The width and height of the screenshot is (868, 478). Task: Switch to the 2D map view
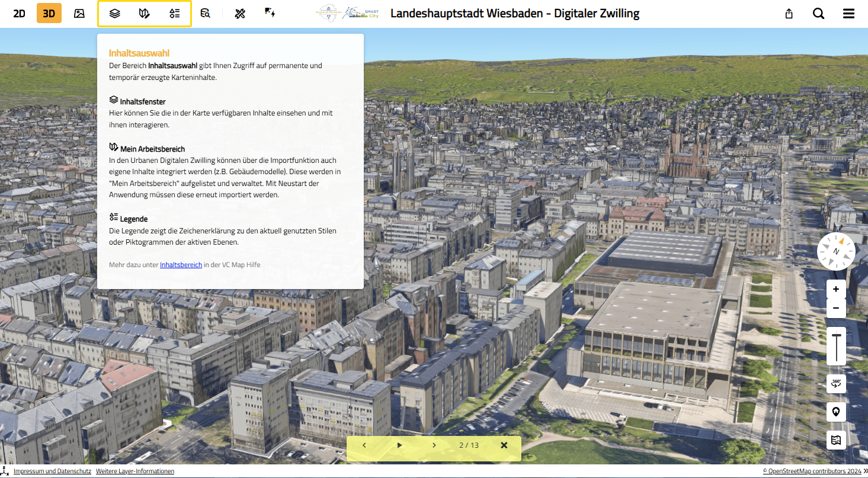[x=18, y=13]
